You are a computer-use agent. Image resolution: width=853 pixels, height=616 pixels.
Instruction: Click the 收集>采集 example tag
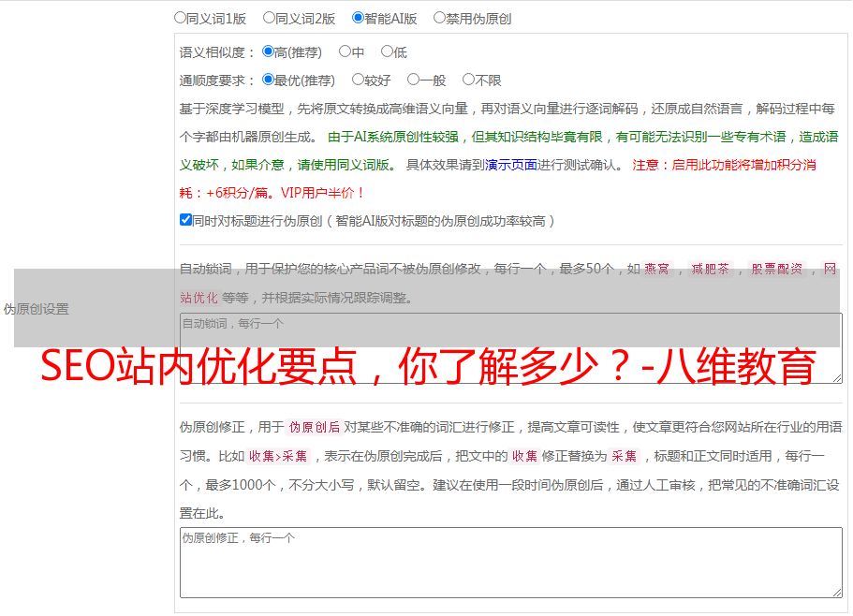click(278, 456)
